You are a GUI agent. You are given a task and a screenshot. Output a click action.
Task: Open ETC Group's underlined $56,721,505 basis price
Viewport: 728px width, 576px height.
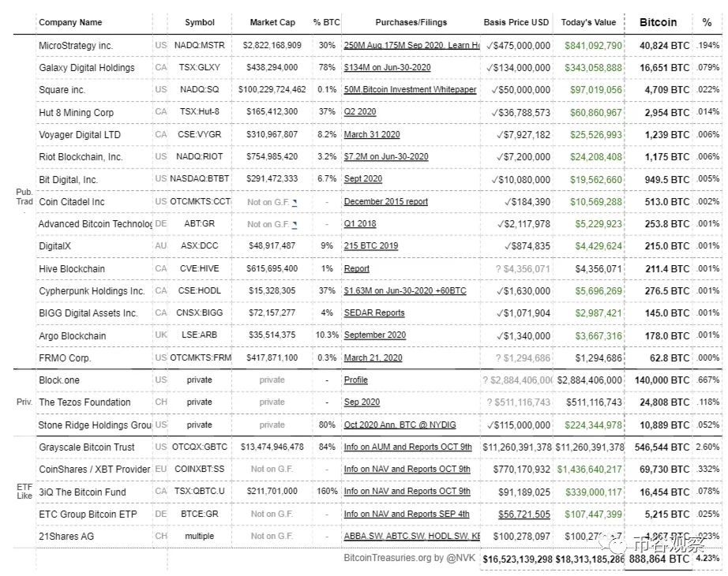pyautogui.click(x=524, y=514)
